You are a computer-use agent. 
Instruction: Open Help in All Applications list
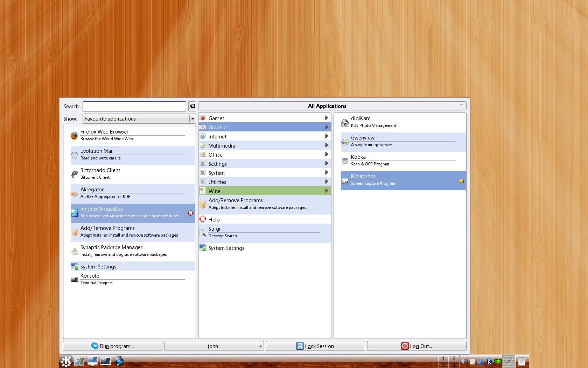(x=265, y=219)
